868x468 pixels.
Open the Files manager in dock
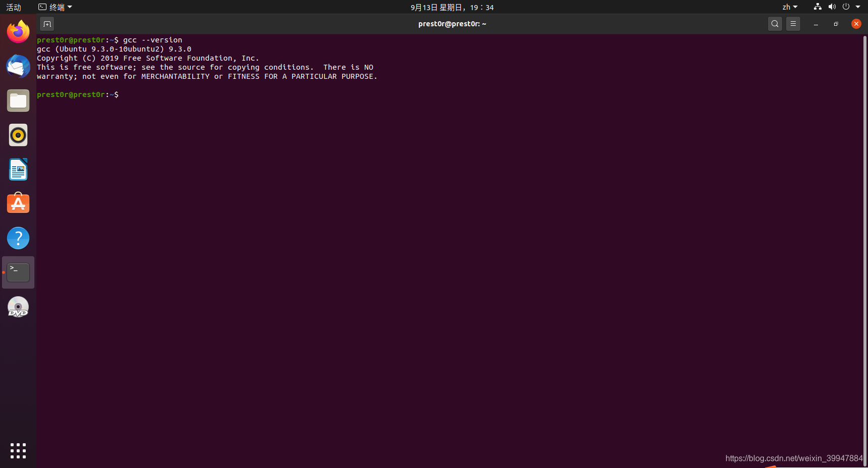click(18, 101)
